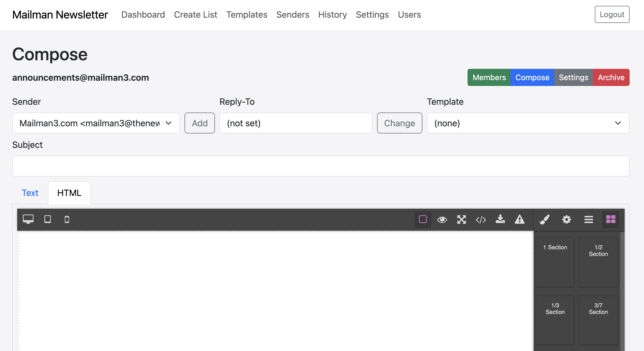Click the import download icon
The width and height of the screenshot is (644, 351).
(500, 219)
